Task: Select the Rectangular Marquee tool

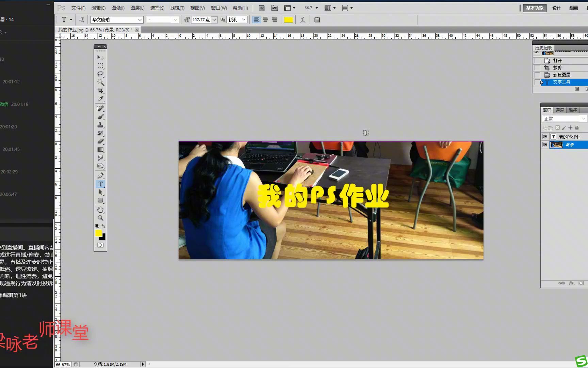Action: (x=100, y=66)
